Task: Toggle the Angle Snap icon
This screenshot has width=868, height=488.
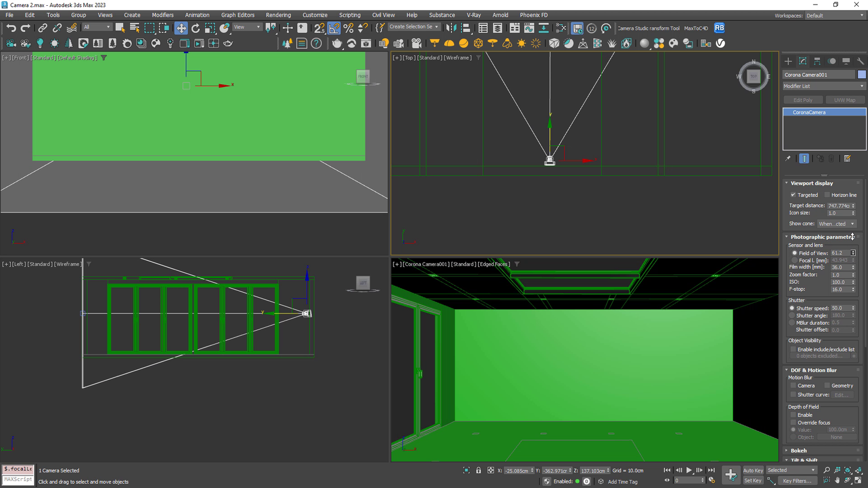Action: (334, 28)
